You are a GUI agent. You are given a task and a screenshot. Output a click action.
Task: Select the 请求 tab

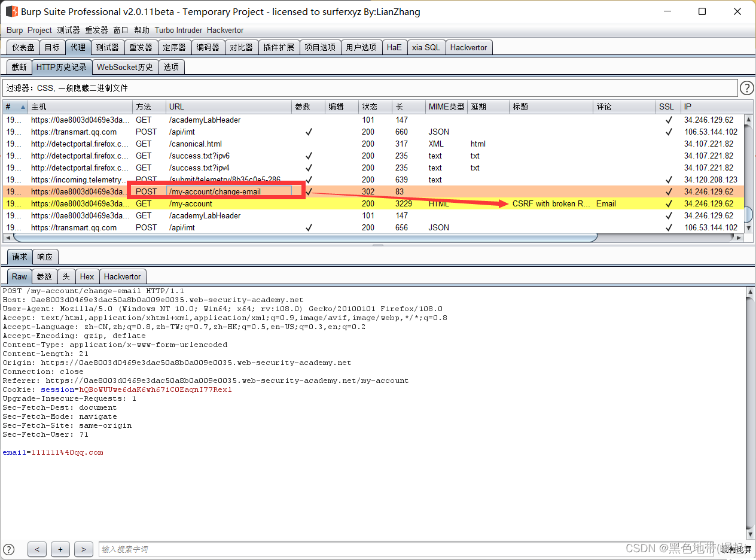(20, 257)
